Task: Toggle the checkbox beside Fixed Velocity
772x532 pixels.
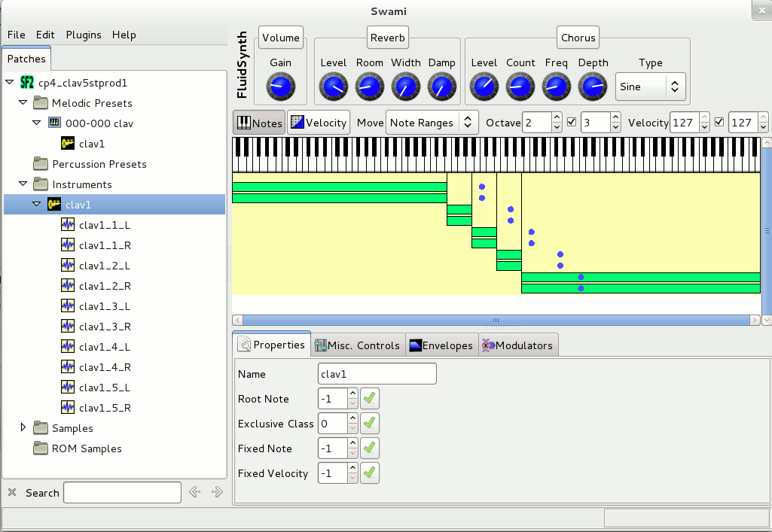Action: click(x=369, y=473)
